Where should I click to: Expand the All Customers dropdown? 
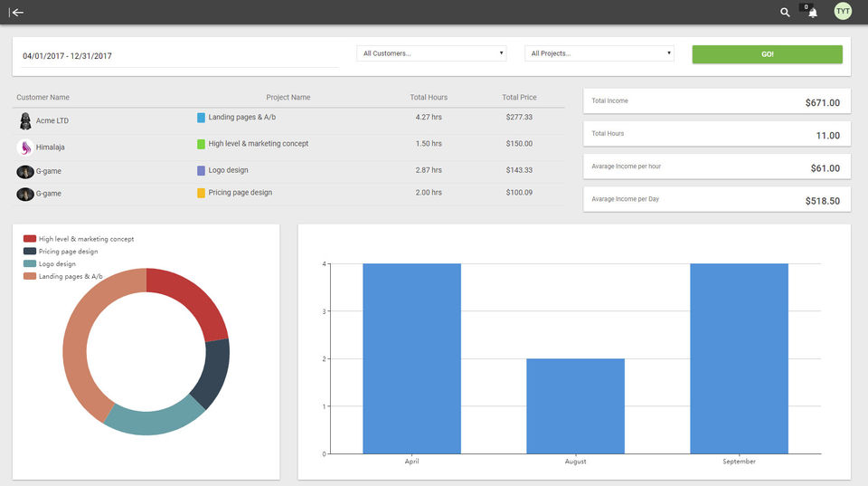pyautogui.click(x=431, y=53)
